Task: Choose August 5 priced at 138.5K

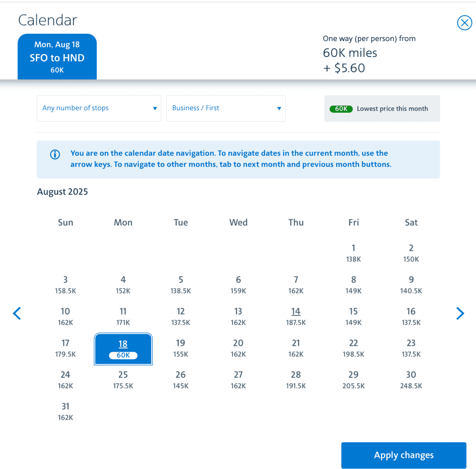Action: pyautogui.click(x=180, y=285)
